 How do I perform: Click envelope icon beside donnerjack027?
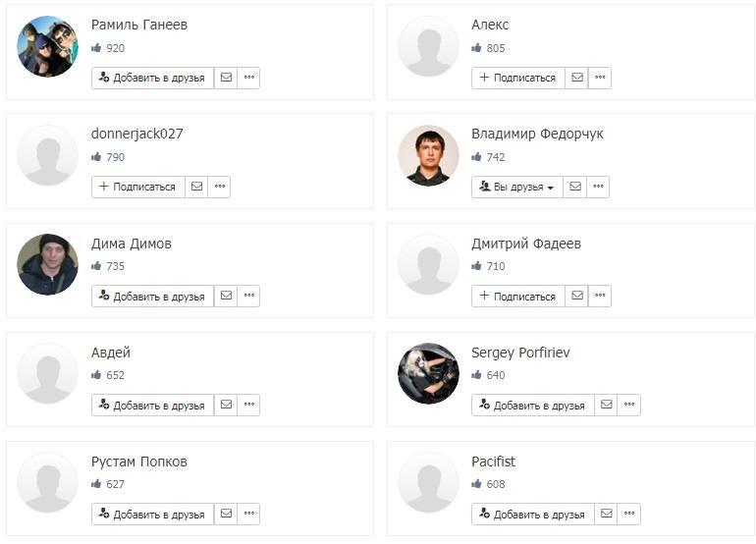196,187
